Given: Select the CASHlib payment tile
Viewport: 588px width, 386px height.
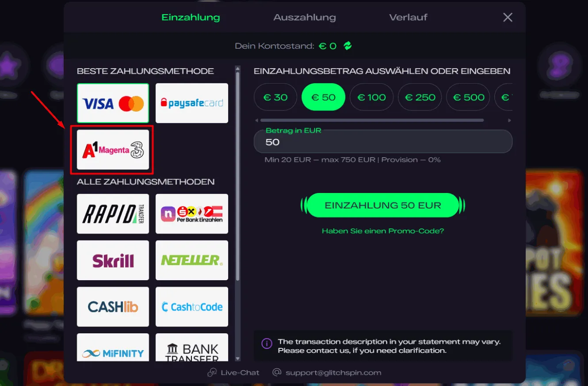Looking at the screenshot, I should coord(113,307).
